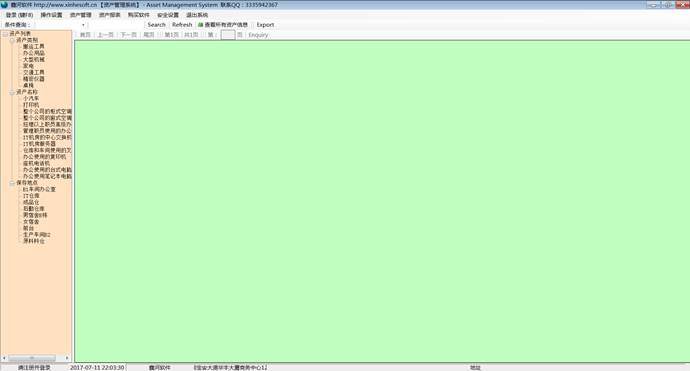
Task: Open the 登录 menu
Action: tap(19, 15)
